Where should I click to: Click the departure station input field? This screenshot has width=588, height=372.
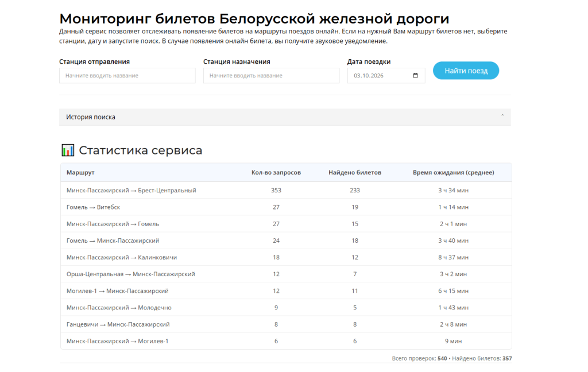pyautogui.click(x=127, y=75)
